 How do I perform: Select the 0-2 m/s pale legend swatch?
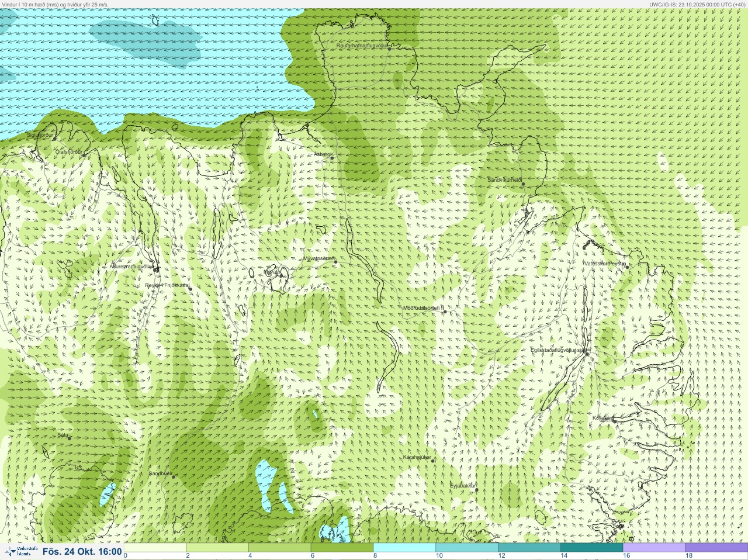155,548
